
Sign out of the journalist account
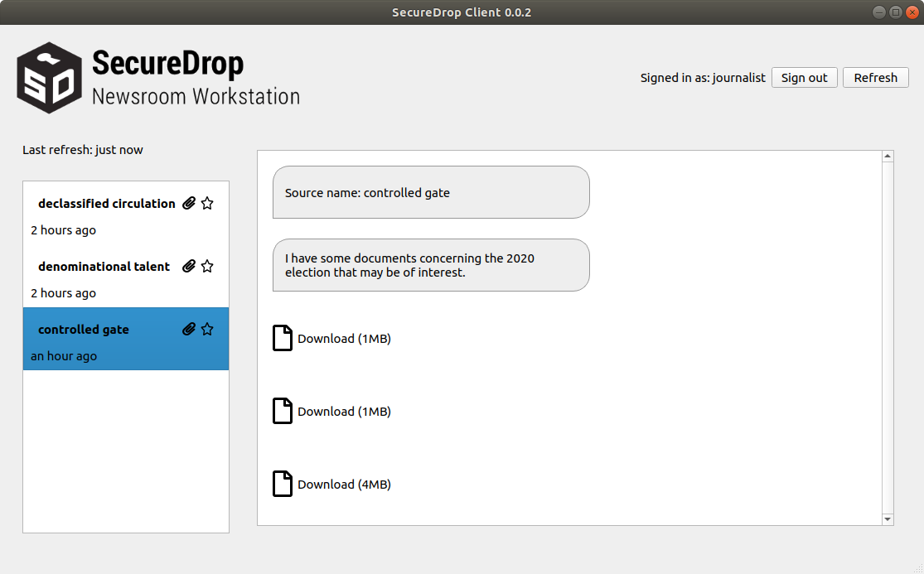click(805, 78)
